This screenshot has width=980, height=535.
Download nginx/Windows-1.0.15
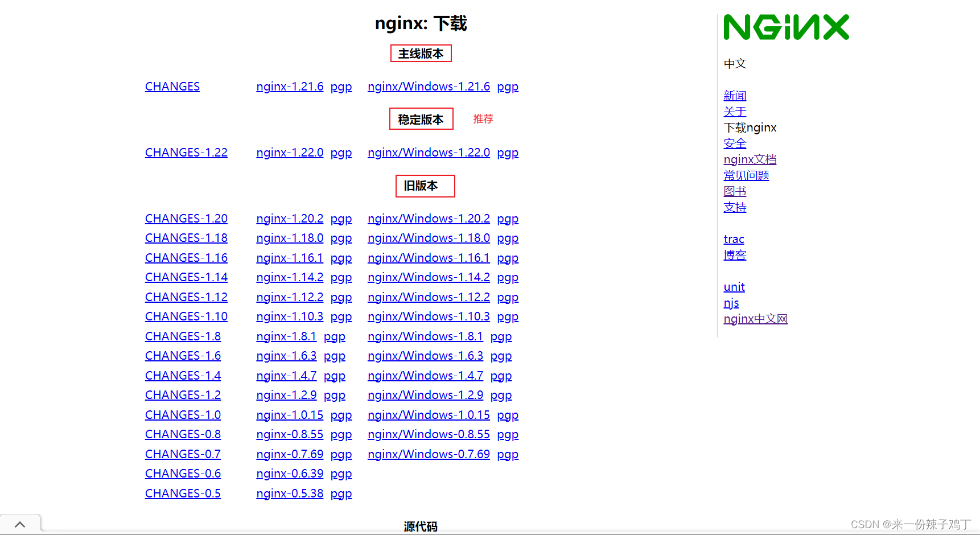(x=429, y=415)
